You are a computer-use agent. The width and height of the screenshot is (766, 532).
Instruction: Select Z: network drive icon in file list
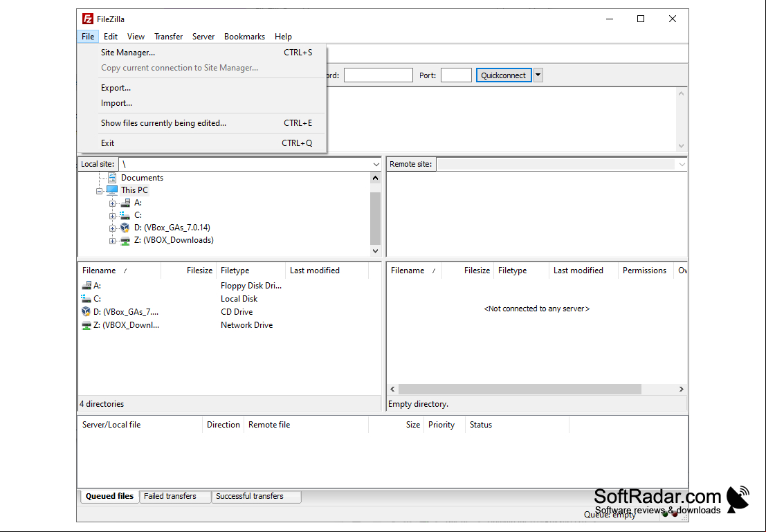pyautogui.click(x=86, y=325)
